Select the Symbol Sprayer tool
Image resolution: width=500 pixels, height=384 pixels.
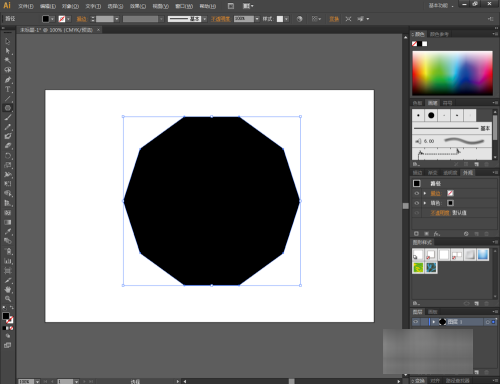click(8, 251)
